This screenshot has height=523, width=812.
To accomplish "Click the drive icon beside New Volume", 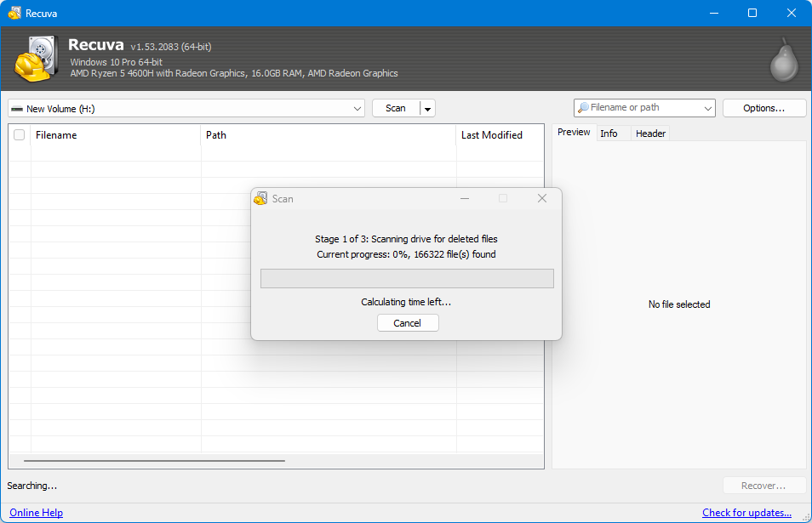I will point(17,109).
